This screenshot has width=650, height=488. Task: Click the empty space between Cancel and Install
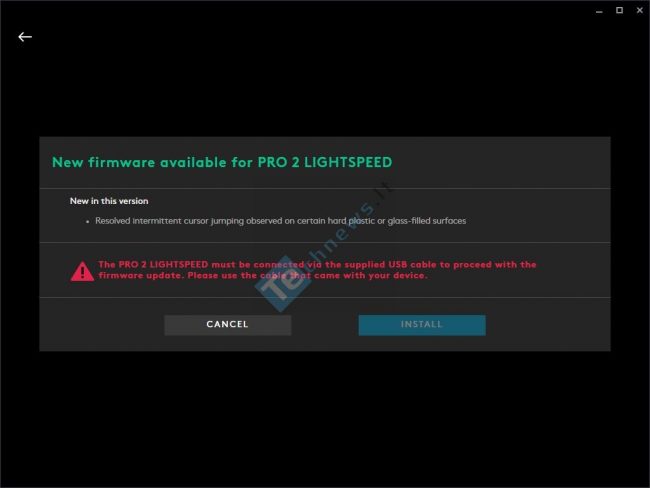tap(325, 325)
